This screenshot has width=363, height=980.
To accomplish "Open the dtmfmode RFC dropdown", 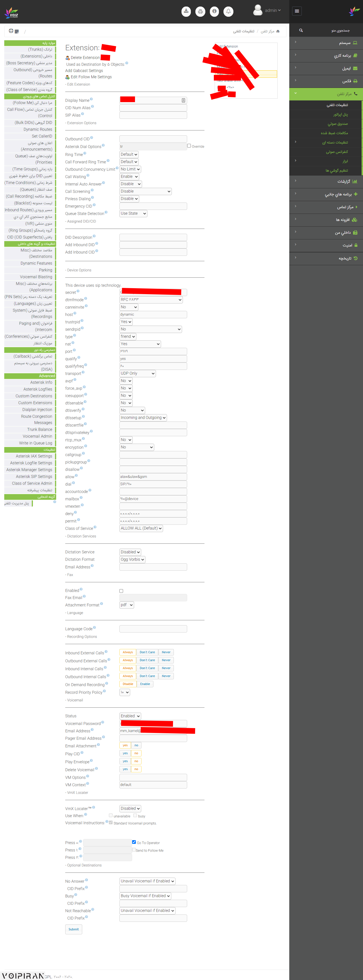I will tap(151, 300).
